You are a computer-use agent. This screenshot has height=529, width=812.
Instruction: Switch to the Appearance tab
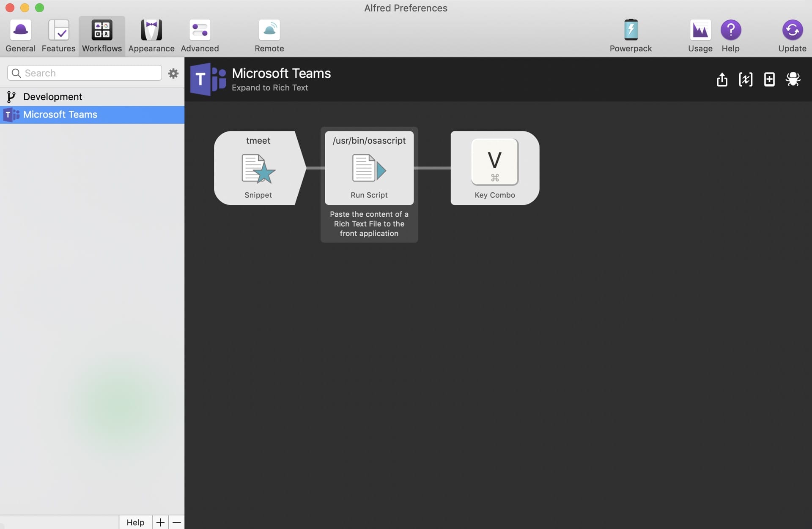(151, 36)
